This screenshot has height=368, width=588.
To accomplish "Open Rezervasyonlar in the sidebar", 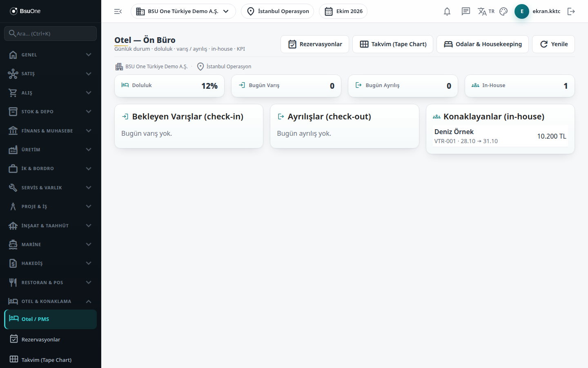I will click(x=51, y=339).
